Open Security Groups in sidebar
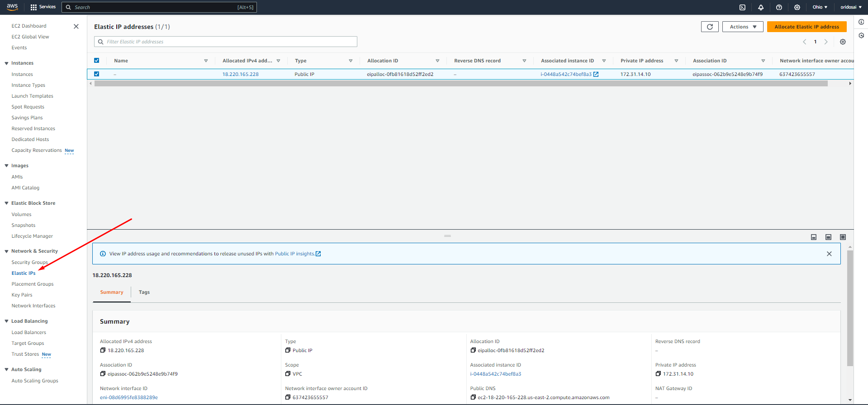868x405 pixels. pyautogui.click(x=29, y=262)
